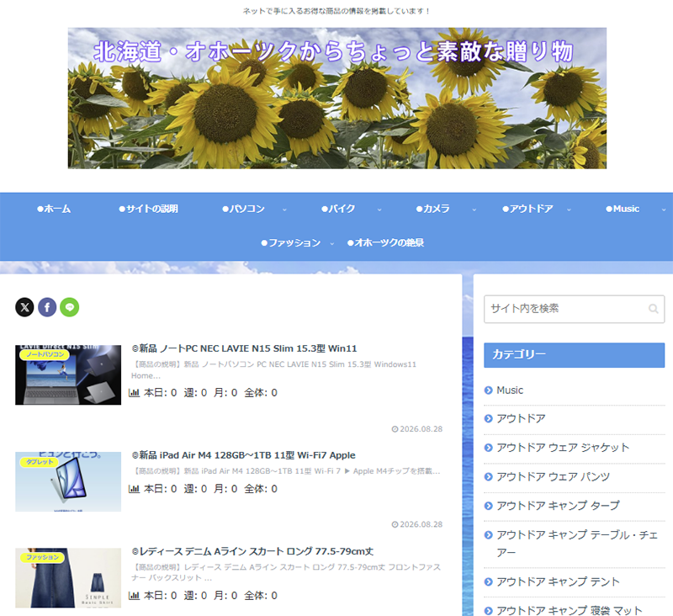Screen dimensions: 673x616
Task: Open the denim skirt product thumbnail
Action: click(x=68, y=578)
